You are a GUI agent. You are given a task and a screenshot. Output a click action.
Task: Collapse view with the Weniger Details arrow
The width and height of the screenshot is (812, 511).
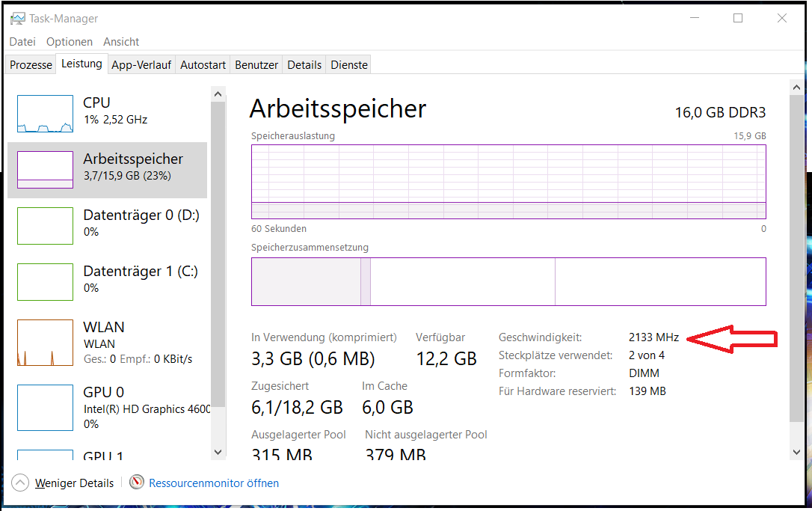(x=20, y=483)
